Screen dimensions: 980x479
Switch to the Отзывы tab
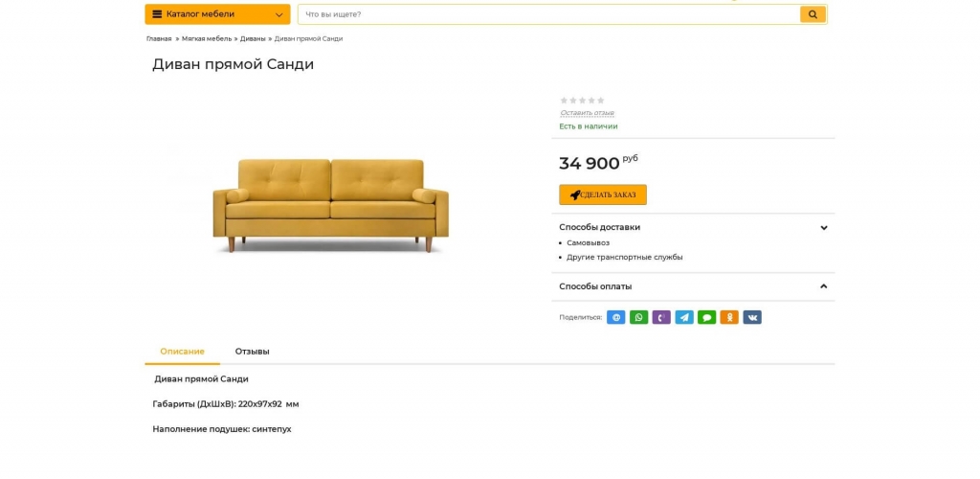253,352
